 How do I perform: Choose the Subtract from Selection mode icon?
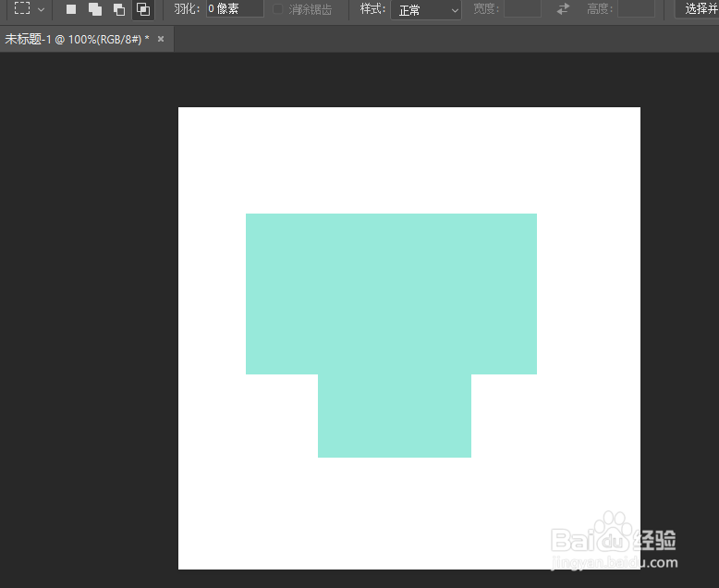pos(119,9)
